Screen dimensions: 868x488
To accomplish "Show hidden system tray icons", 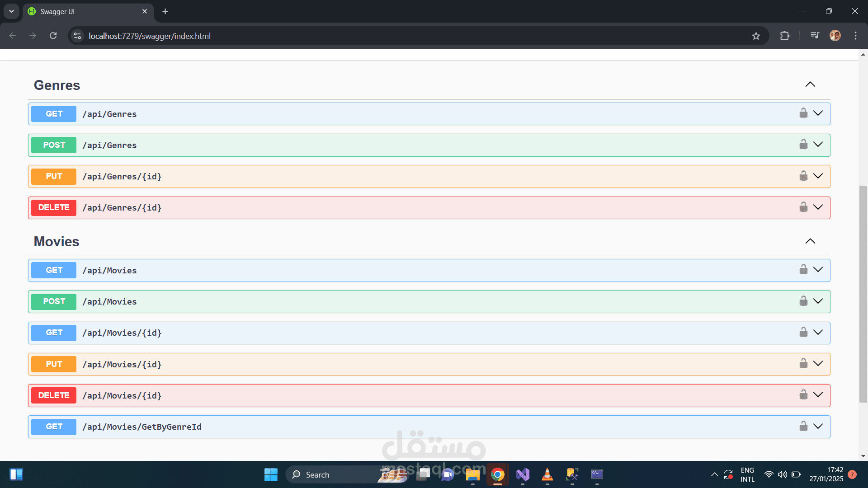I will (714, 474).
